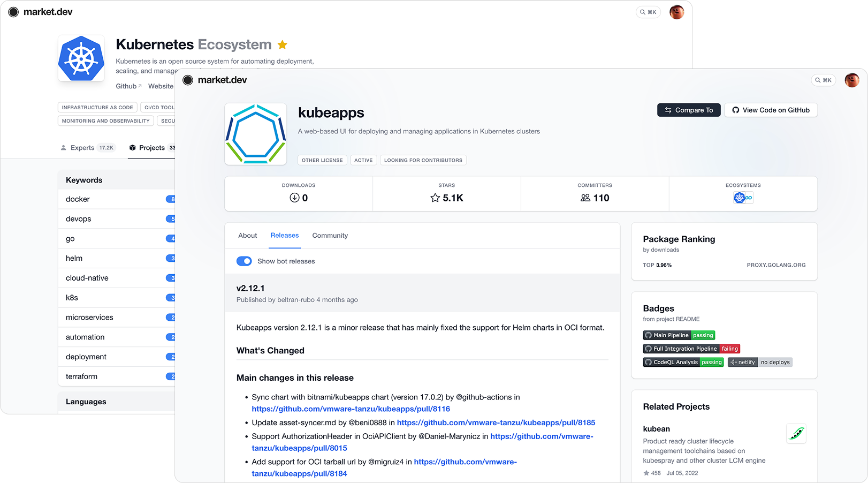Toggle the Show bot releases switch
The image size is (868, 483).
[x=244, y=261]
